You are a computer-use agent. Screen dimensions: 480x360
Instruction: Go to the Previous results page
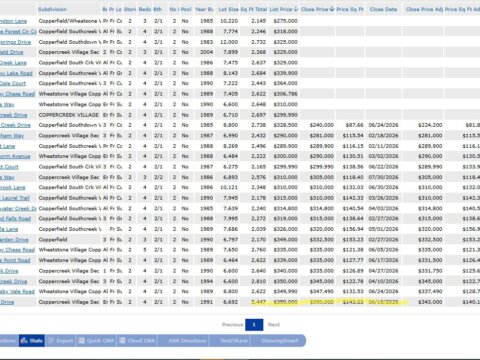pyautogui.click(x=233, y=325)
